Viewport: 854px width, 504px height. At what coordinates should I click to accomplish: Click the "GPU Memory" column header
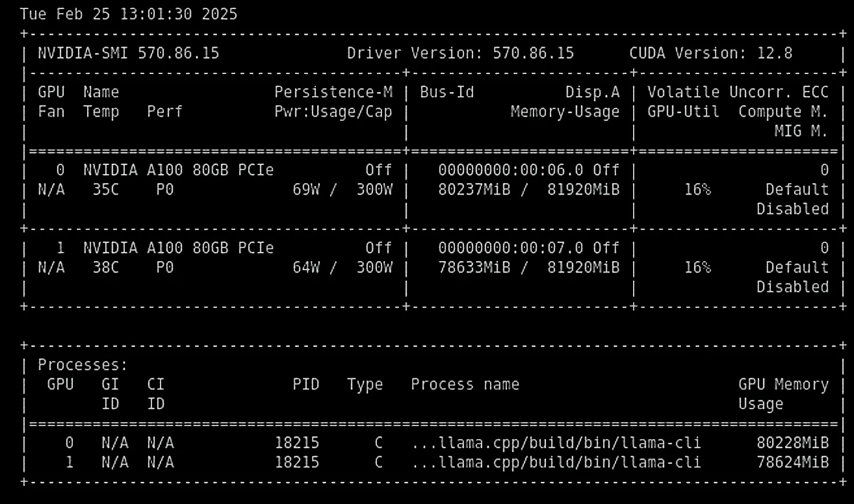click(783, 385)
